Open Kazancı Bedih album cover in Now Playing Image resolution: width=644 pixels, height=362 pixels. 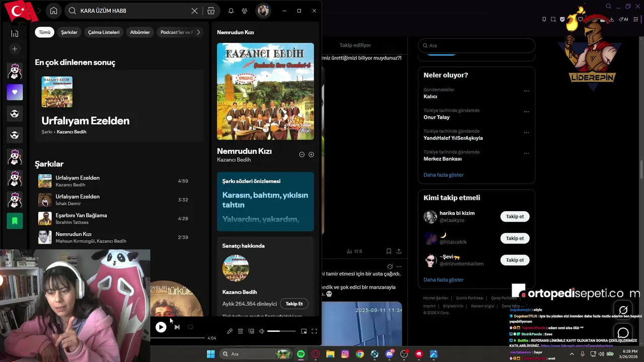click(265, 91)
